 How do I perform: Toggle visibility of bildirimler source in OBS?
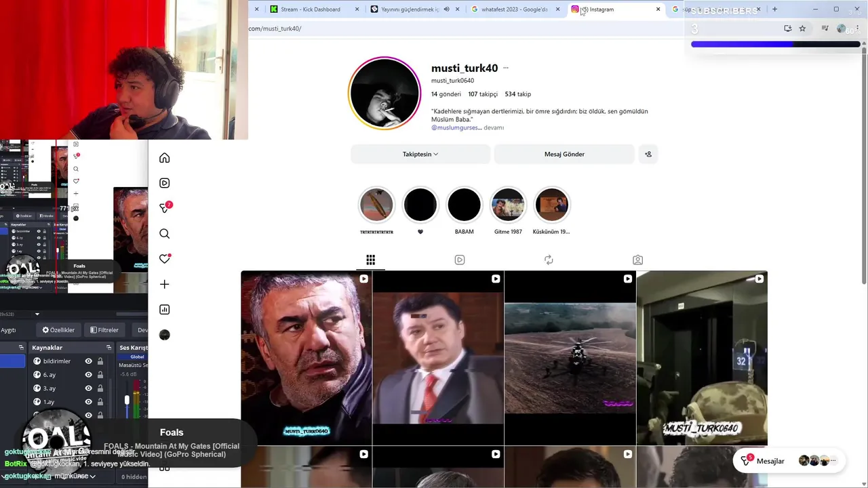pyautogui.click(x=88, y=361)
